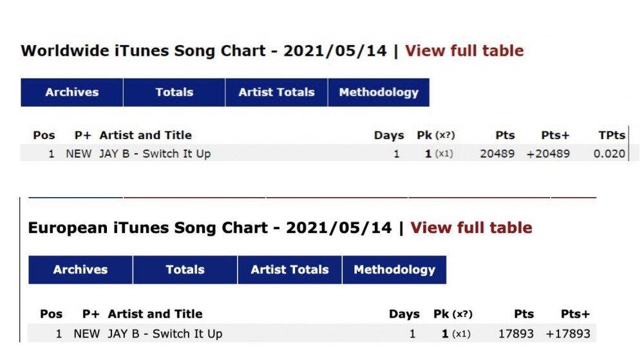Viewport: 644px width, 362px height.
Task: Select JAY B - Switch It Up worldwide row
Action: tap(155, 153)
